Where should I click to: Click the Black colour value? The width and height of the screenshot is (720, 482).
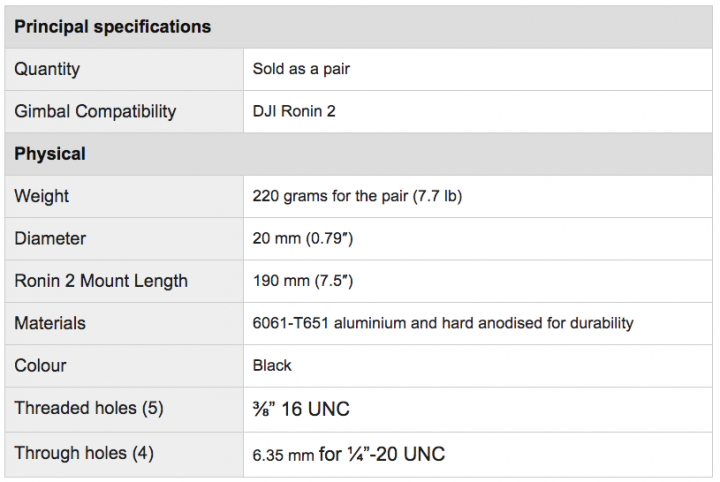coord(272,365)
